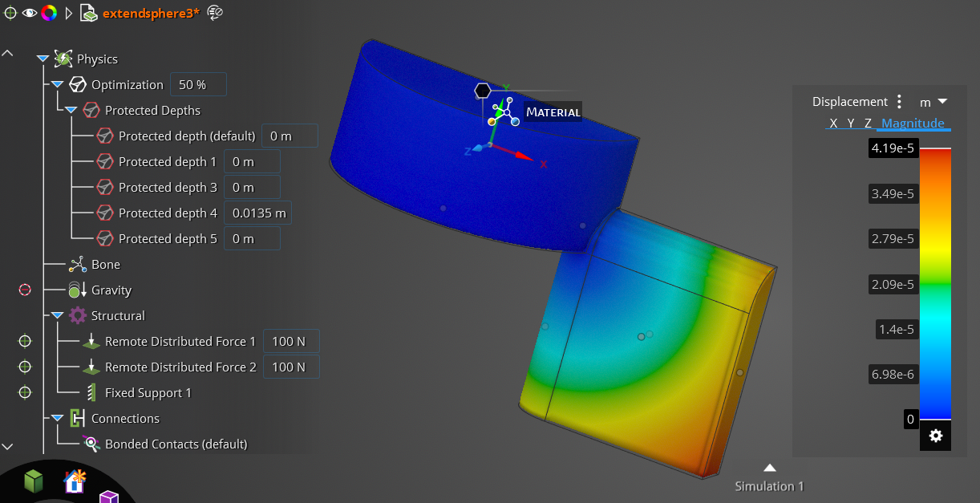Collapse the Protected Depths node
The height and width of the screenshot is (503, 980).
point(71,110)
